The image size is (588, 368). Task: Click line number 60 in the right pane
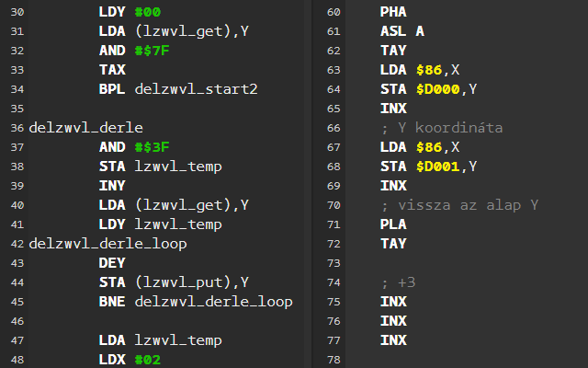click(334, 12)
